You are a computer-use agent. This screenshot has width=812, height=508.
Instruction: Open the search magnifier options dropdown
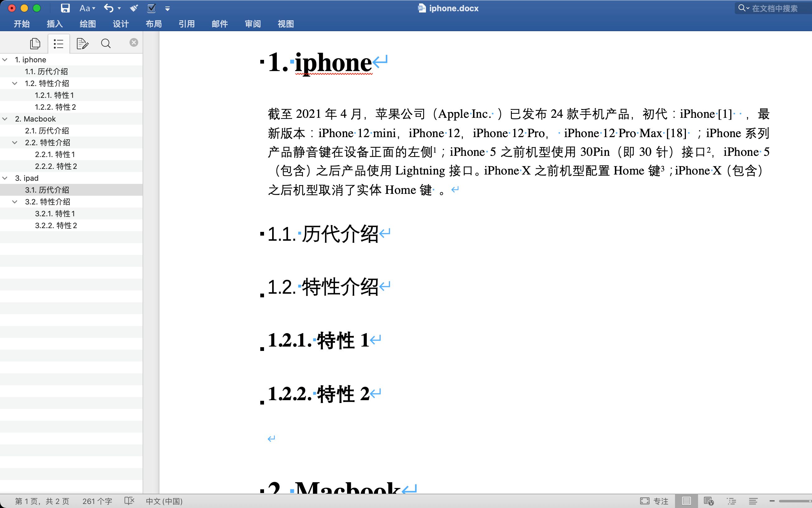744,8
